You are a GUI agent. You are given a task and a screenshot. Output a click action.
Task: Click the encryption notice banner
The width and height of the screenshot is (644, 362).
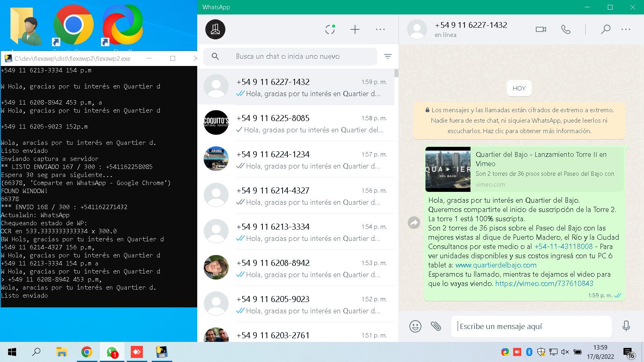pyautogui.click(x=519, y=121)
